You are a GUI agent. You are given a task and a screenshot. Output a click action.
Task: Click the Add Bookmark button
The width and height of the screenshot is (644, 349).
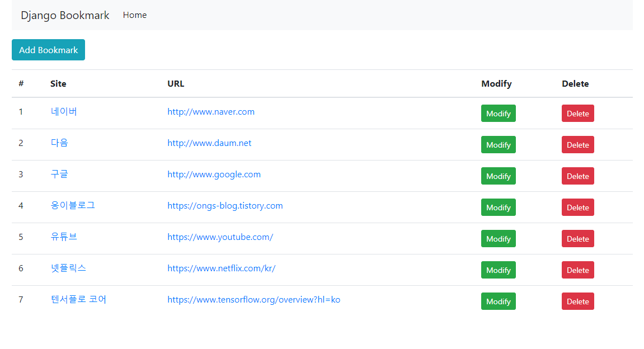point(49,50)
